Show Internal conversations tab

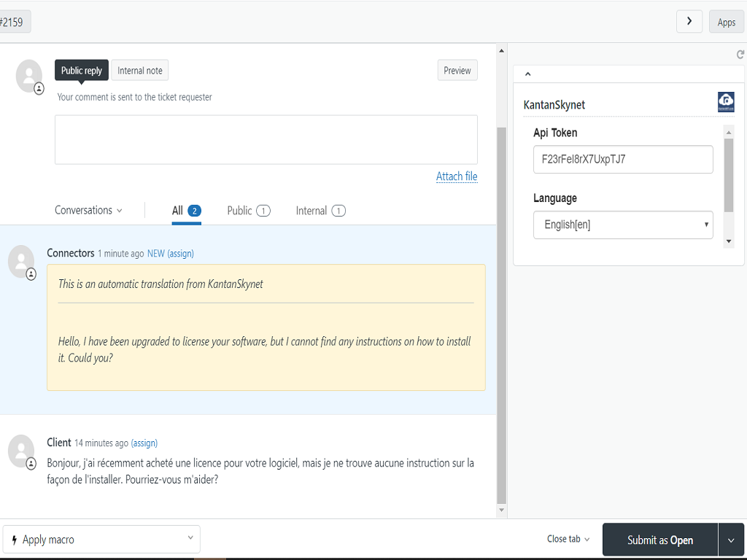(x=320, y=211)
